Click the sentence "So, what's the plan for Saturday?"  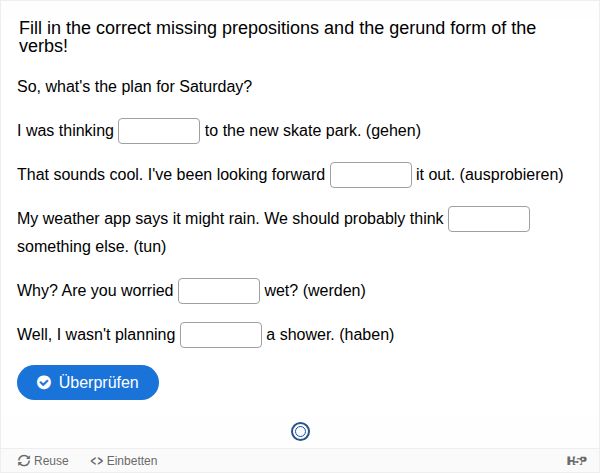(x=135, y=87)
